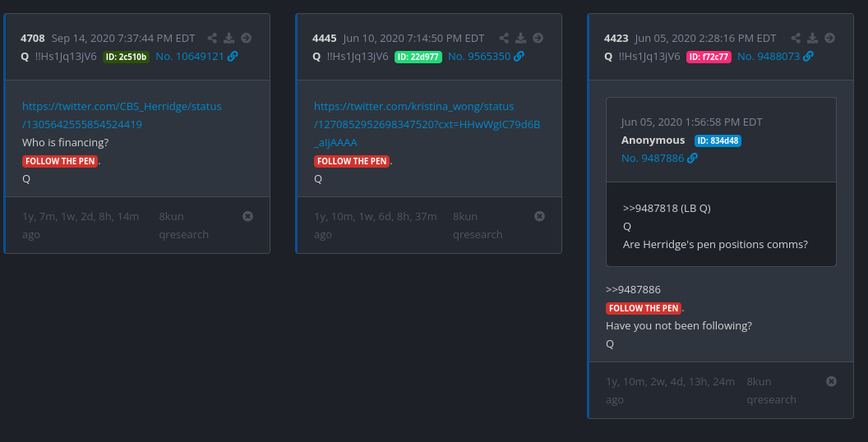Image resolution: width=868 pixels, height=442 pixels.
Task: Click FOLLOW THE PEN tag in post 4445
Action: pyautogui.click(x=352, y=162)
